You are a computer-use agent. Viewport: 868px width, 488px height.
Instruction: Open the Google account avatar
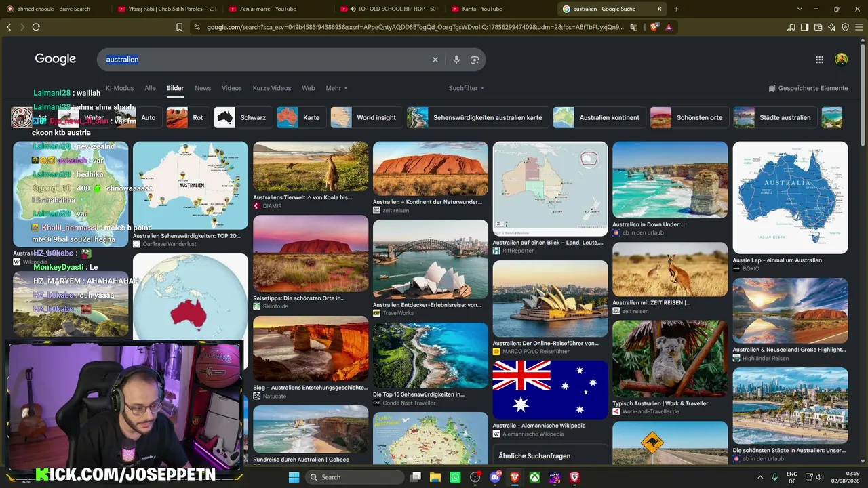841,60
